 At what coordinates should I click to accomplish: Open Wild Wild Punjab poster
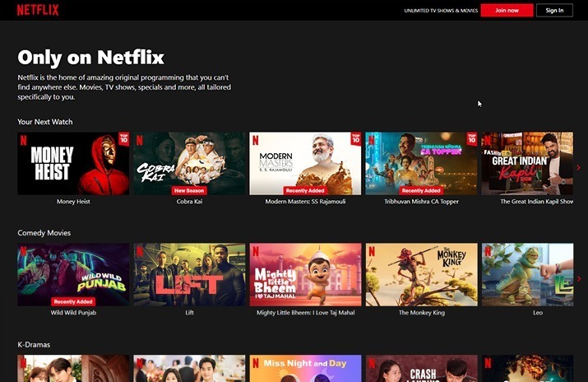(73, 274)
